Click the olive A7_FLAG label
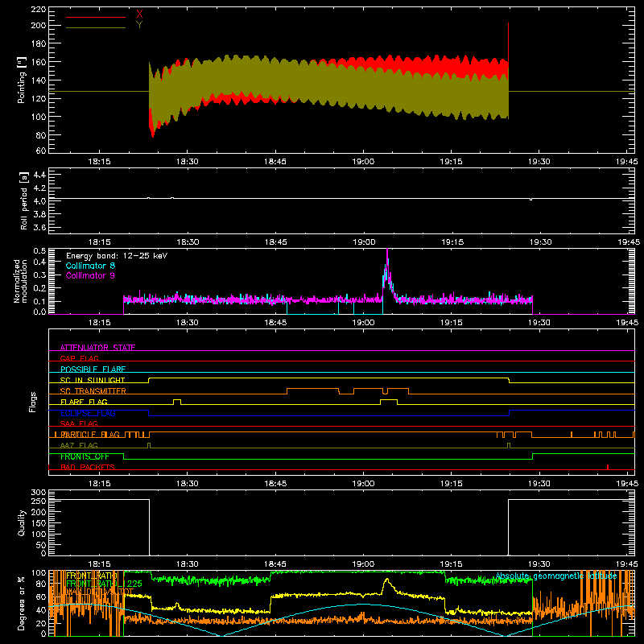 79,445
